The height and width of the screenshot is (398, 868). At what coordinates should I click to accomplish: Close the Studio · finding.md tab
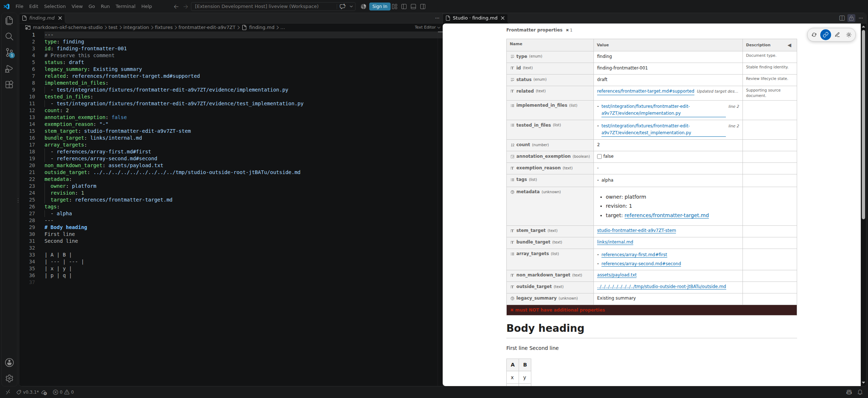(x=502, y=18)
